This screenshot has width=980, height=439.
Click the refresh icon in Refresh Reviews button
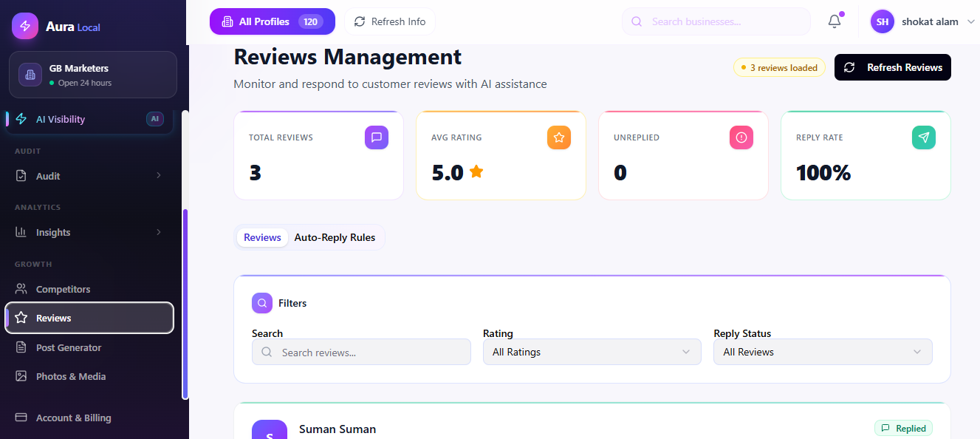pos(849,67)
